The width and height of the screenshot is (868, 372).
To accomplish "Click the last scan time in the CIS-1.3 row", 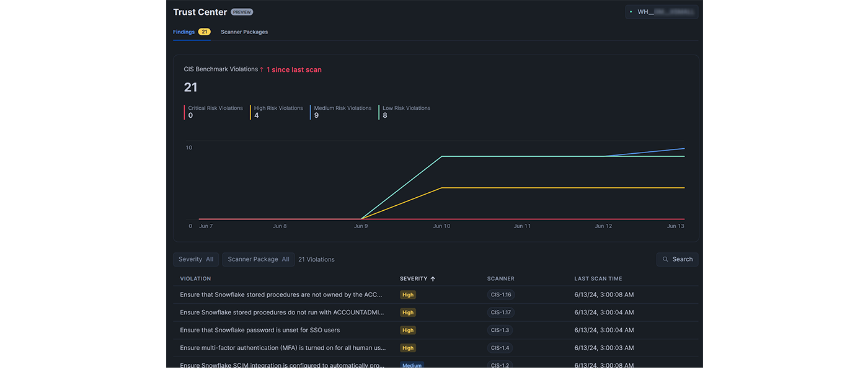I will [x=604, y=330].
